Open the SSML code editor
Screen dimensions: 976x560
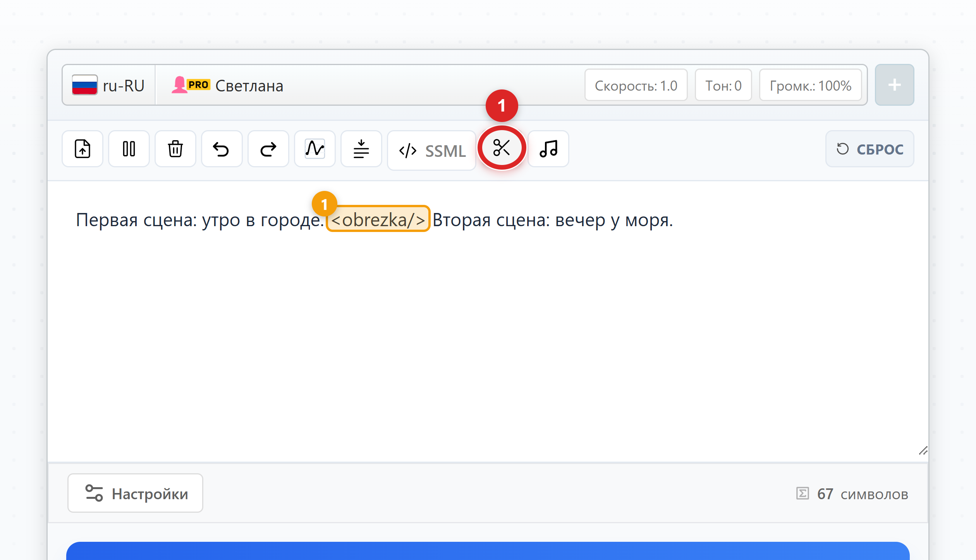pos(431,151)
